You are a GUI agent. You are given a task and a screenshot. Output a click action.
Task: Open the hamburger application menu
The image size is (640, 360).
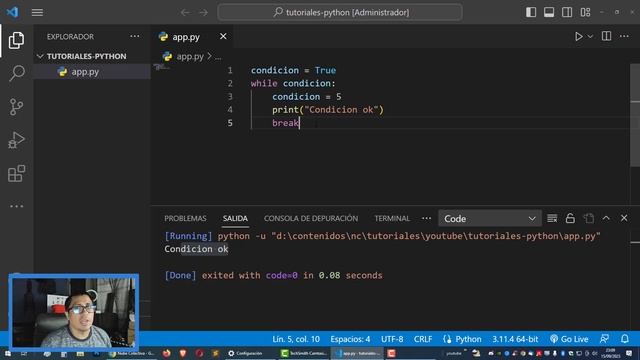[x=37, y=13]
